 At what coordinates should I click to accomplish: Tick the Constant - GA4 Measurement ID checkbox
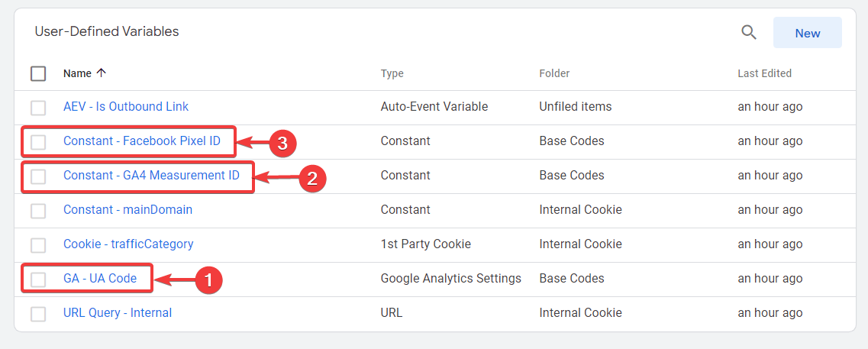pyautogui.click(x=38, y=176)
